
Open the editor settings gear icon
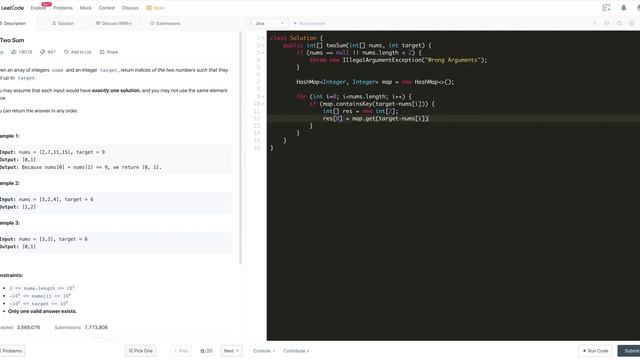point(631,23)
